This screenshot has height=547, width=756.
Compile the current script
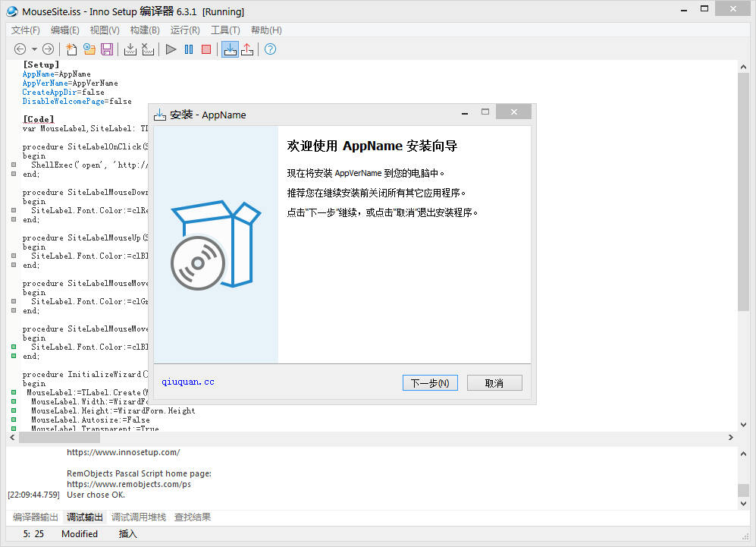click(130, 49)
